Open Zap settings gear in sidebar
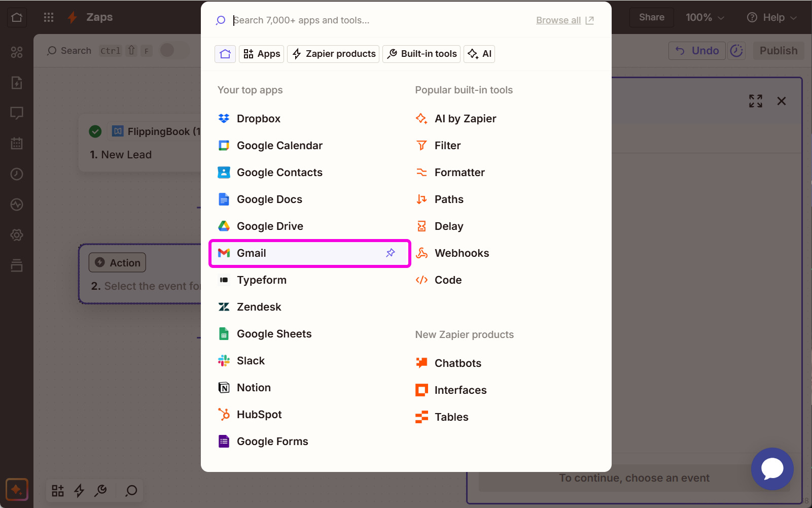The width and height of the screenshot is (812, 508). 17,235
